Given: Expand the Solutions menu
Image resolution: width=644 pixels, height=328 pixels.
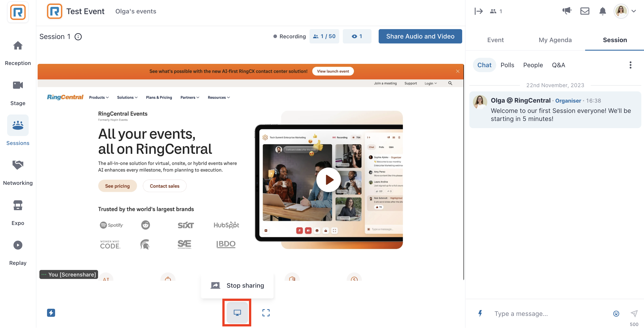Looking at the screenshot, I should tap(127, 98).
